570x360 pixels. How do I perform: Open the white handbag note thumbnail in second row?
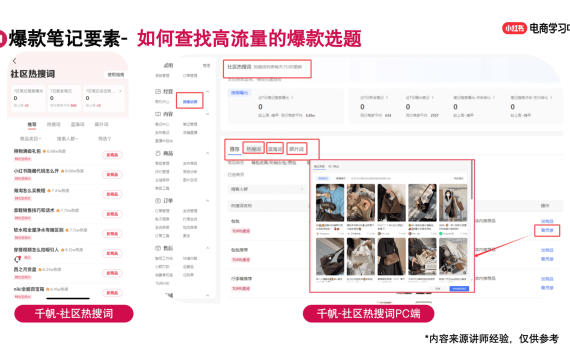[x=361, y=256]
